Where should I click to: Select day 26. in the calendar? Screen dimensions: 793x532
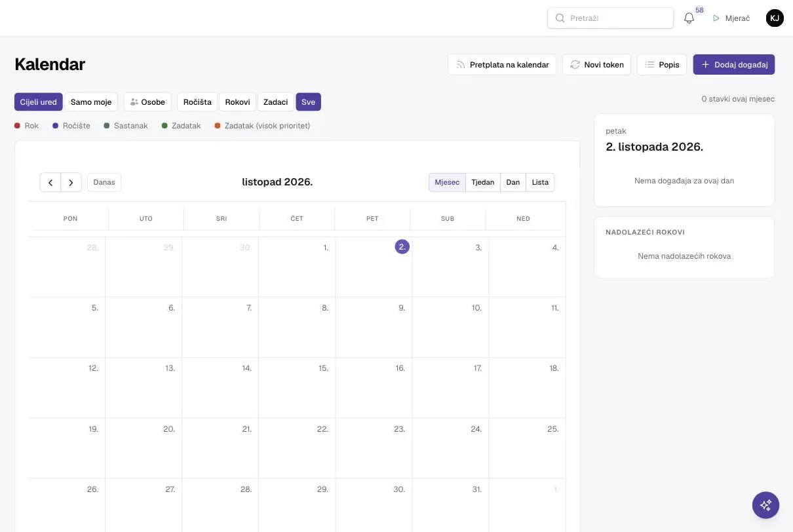point(92,489)
